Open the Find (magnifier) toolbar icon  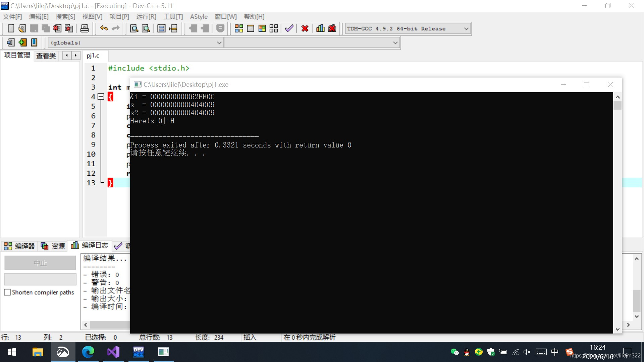click(x=134, y=28)
